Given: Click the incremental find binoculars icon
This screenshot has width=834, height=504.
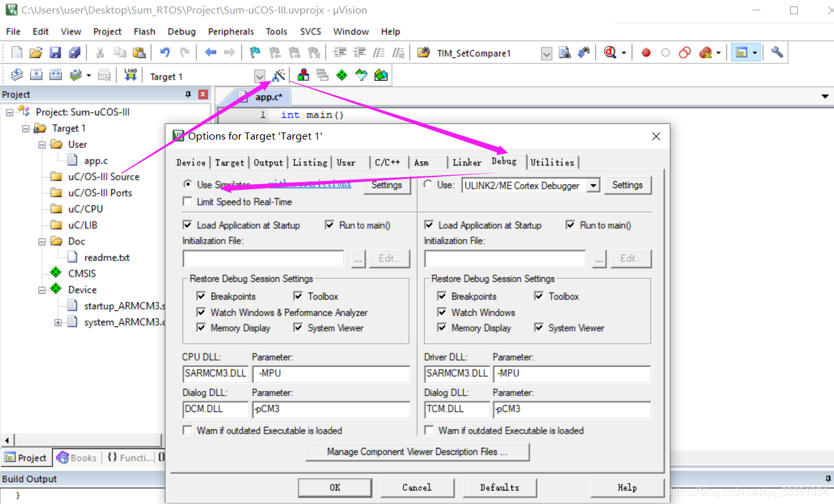Looking at the screenshot, I should [584, 53].
